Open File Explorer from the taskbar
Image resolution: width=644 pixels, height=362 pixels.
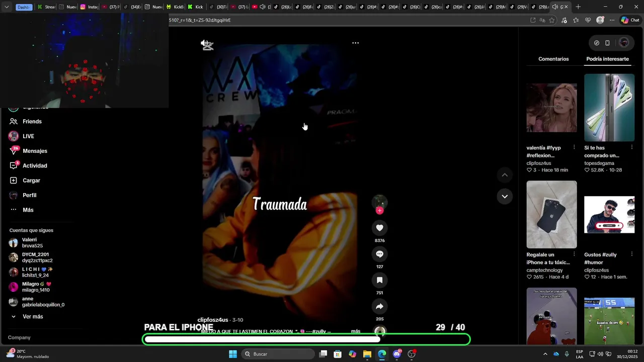pos(367,354)
